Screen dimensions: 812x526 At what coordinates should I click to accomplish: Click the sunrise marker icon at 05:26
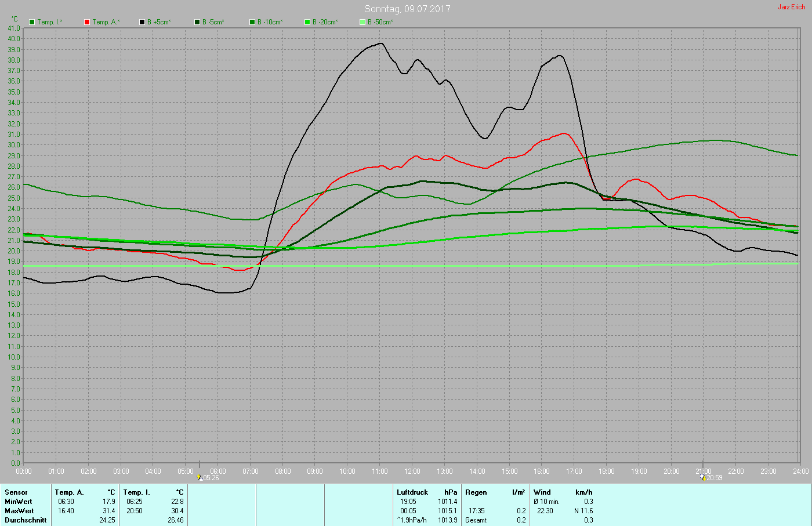tap(200, 478)
